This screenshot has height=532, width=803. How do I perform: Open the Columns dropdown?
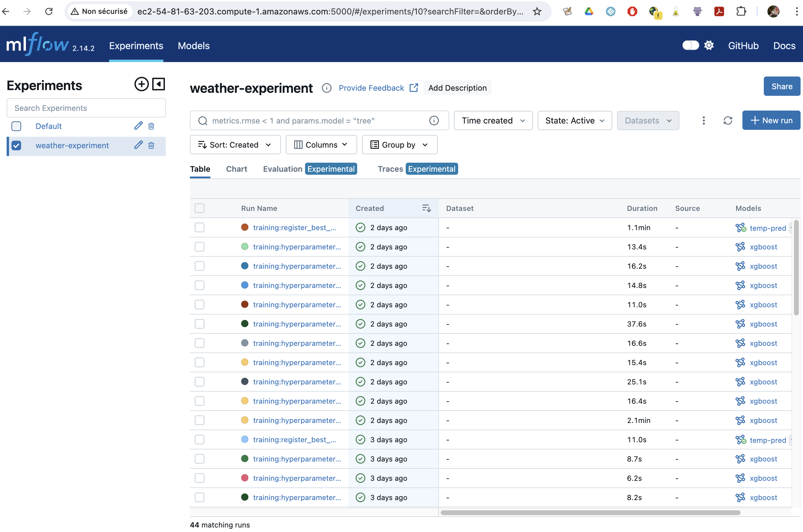coord(321,145)
